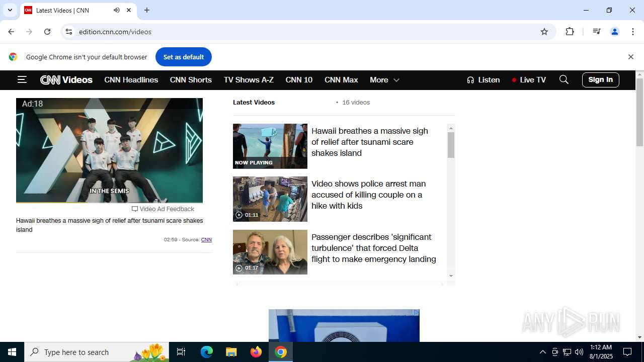Open Video shows police arrest headline
Screen dimensions: 644x362
(x=369, y=195)
